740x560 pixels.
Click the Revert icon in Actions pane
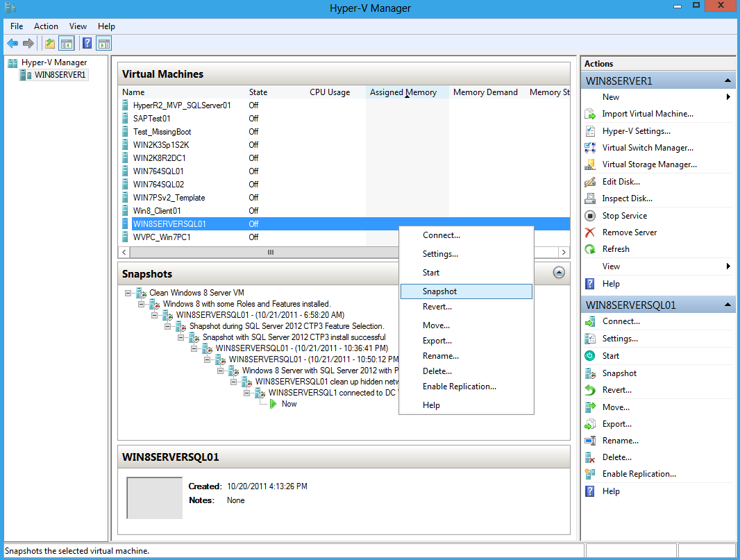590,390
